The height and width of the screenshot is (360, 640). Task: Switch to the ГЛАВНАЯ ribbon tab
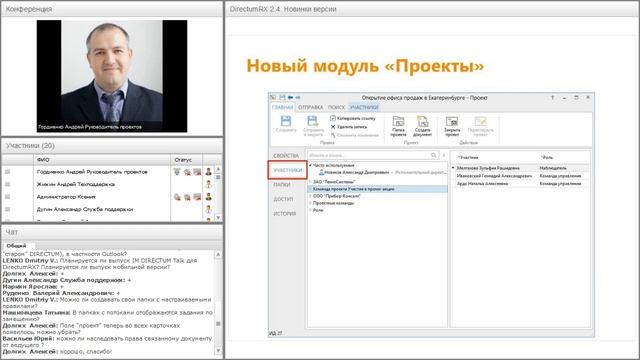pos(282,107)
